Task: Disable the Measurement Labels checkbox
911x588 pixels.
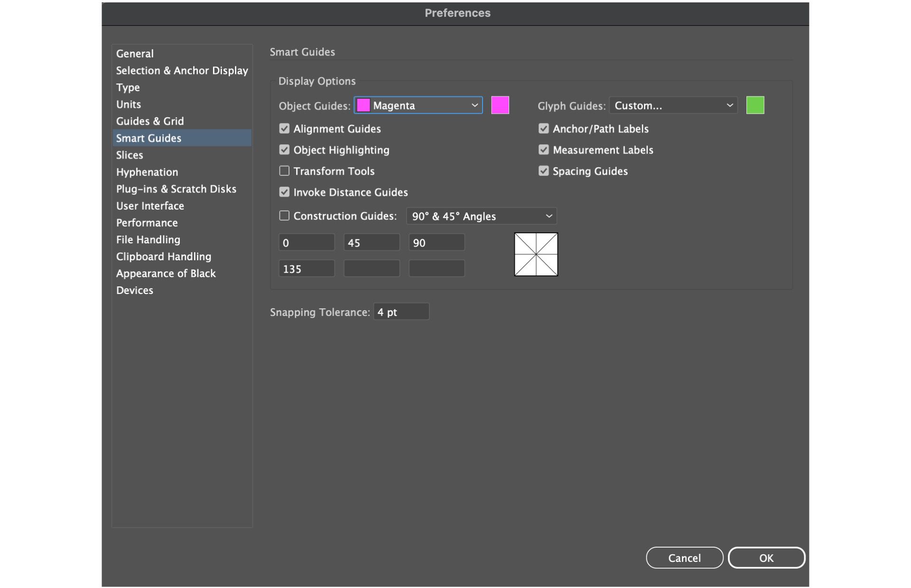Action: pos(543,150)
